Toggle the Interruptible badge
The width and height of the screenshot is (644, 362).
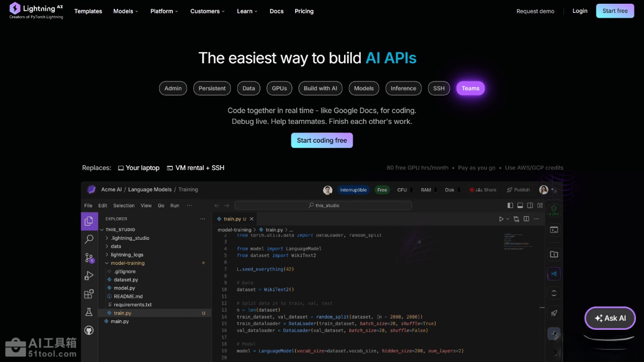353,190
